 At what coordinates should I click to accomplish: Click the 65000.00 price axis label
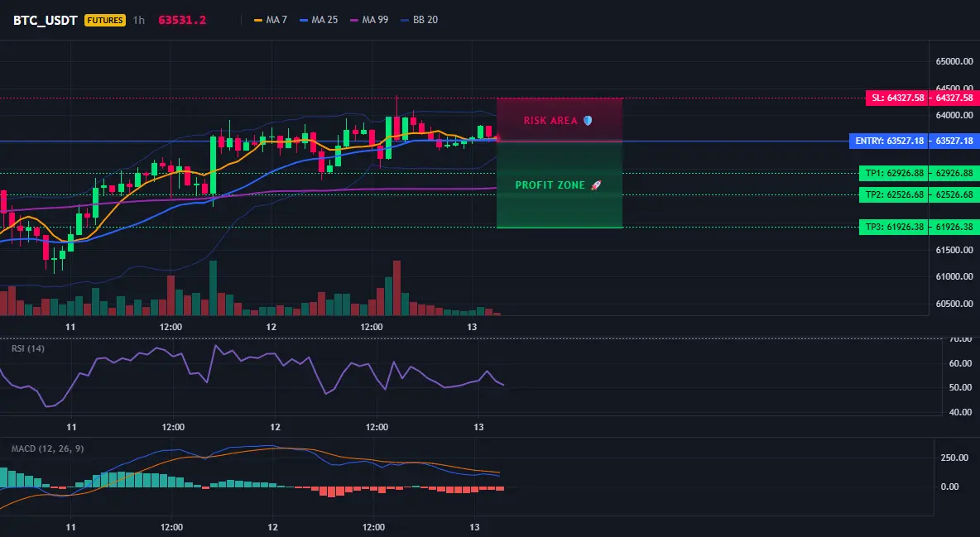pos(954,61)
